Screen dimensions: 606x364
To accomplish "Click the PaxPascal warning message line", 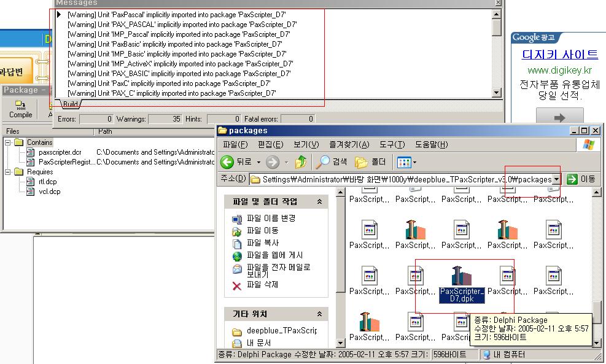I will click(x=176, y=14).
